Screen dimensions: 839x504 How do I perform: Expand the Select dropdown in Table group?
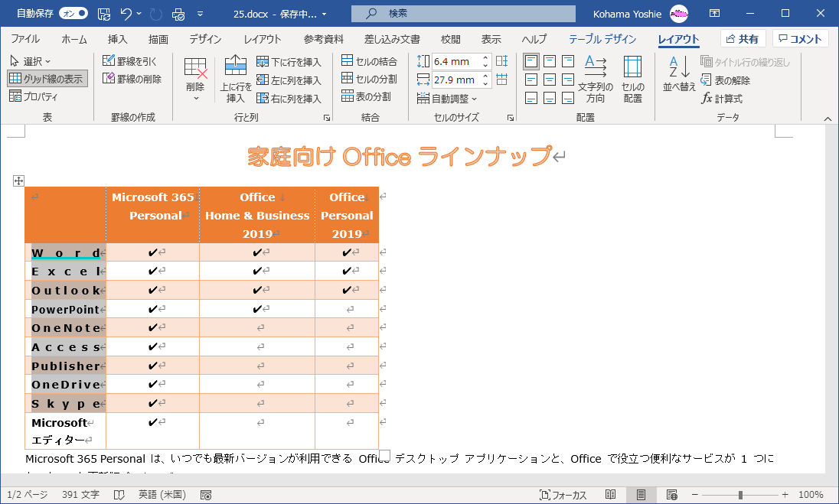pos(31,61)
